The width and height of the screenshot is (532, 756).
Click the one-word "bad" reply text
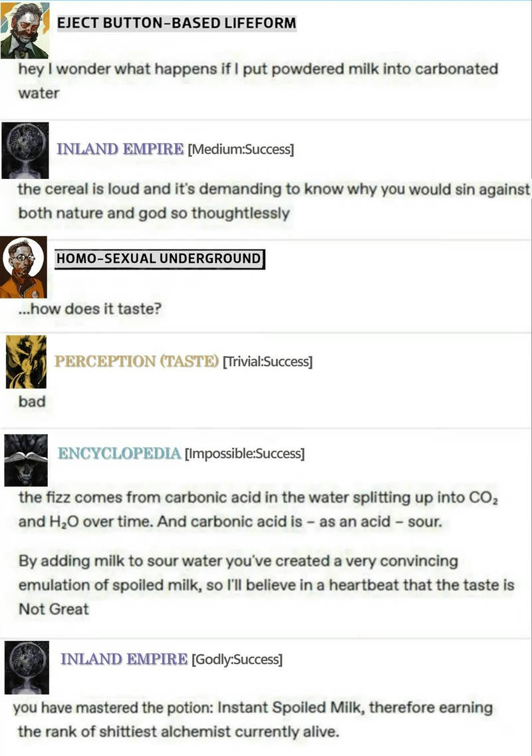point(32,401)
